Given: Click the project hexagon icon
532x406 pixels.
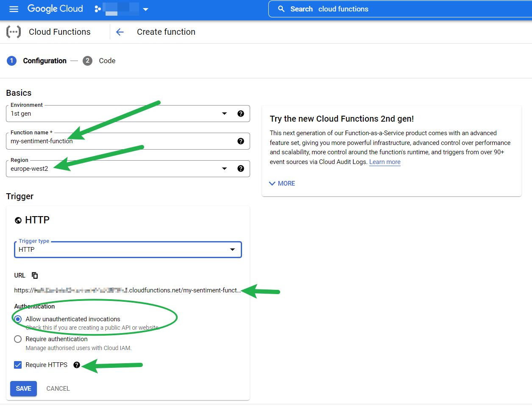Looking at the screenshot, I should coord(98,9).
